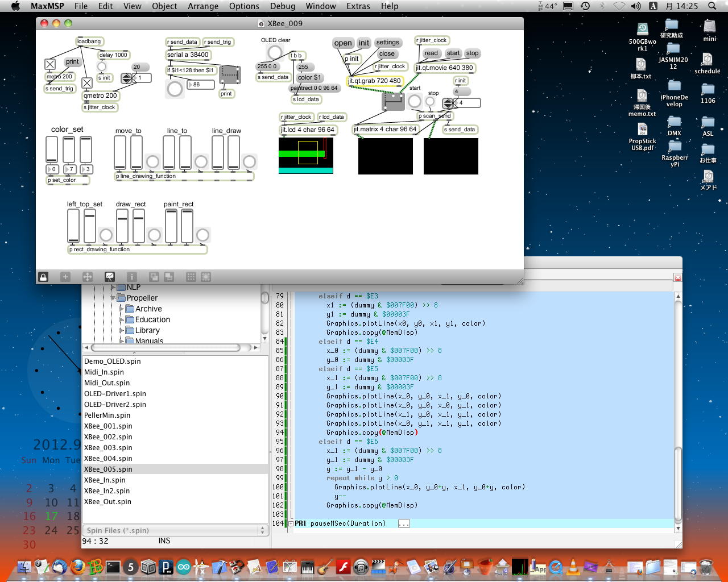Click the first color_set slider
The width and height of the screenshot is (728, 582).
pos(52,150)
